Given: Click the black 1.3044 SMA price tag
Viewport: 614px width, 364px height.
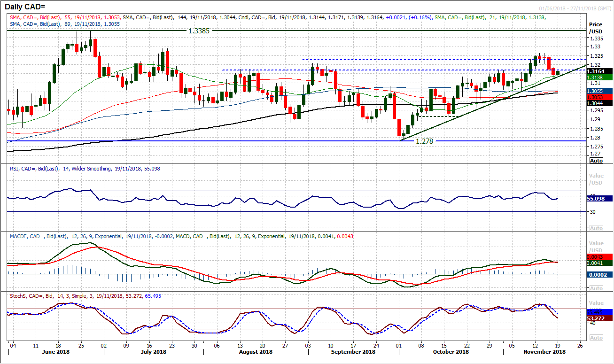Looking at the screenshot, I should pos(600,103).
